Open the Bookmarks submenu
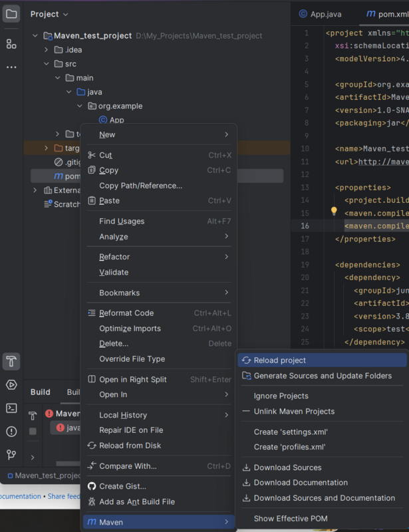The height and width of the screenshot is (532, 409). [x=158, y=293]
